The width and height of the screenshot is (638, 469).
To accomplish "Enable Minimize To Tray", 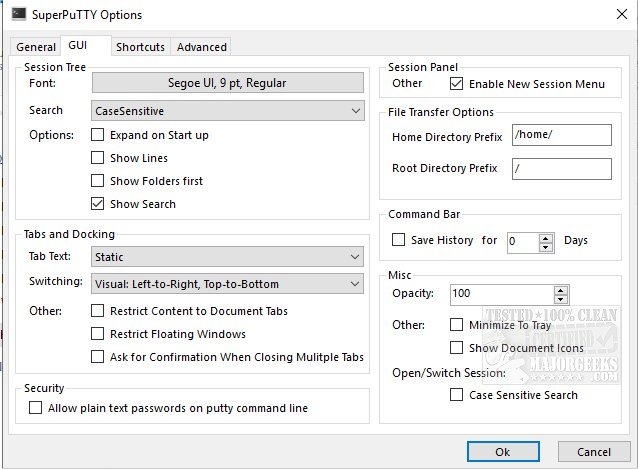I will tap(457, 325).
